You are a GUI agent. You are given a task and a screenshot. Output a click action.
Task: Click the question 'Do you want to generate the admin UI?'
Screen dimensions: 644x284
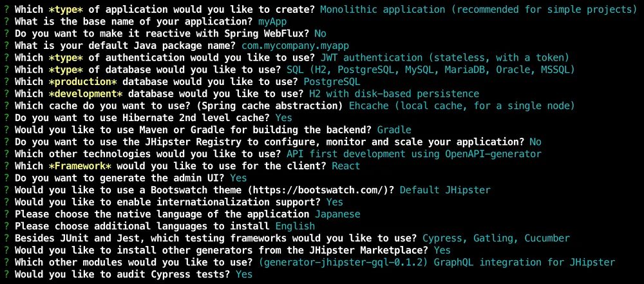(x=121, y=178)
